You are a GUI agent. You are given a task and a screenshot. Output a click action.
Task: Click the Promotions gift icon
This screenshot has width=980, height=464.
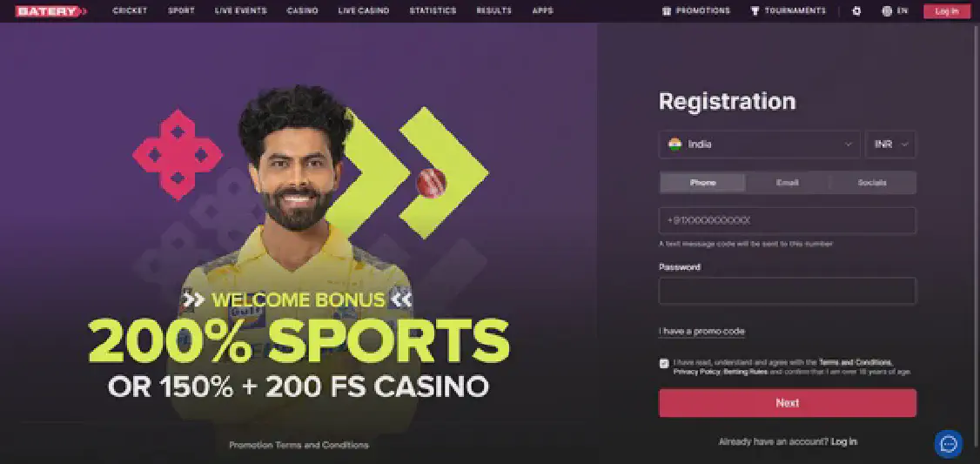coord(667,11)
